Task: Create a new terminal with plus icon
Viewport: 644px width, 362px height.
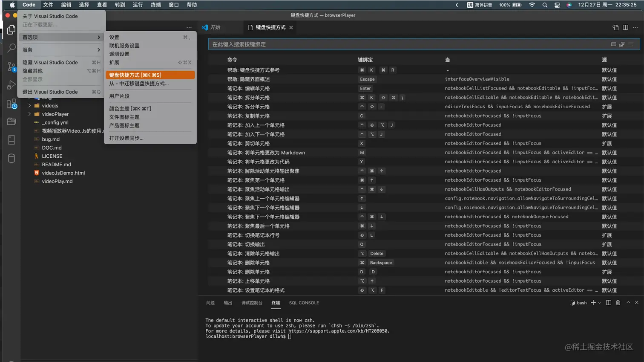Action: tap(593, 303)
